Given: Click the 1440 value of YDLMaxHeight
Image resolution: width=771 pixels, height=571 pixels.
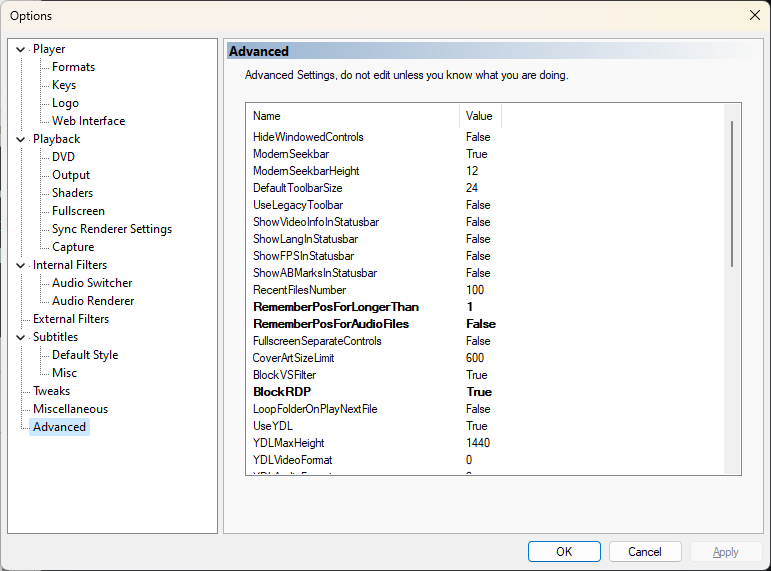Looking at the screenshot, I should 478,443.
